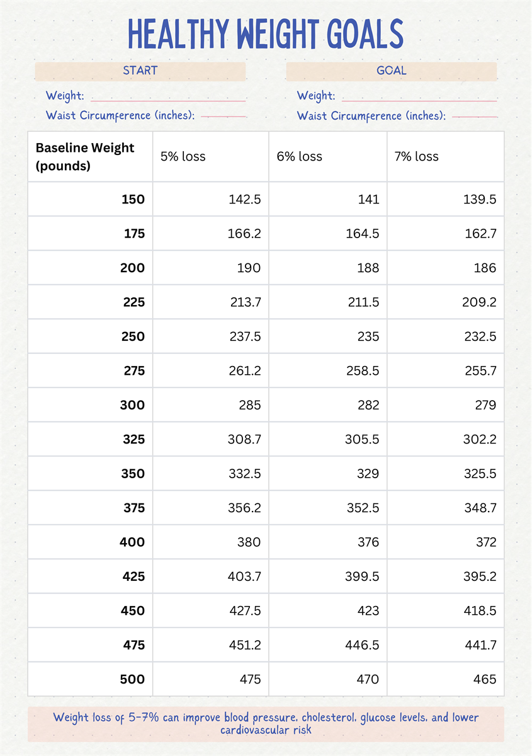Viewport: 532px width, 756px height.
Task: Click the 399.5 value in the table
Action: click(x=363, y=576)
